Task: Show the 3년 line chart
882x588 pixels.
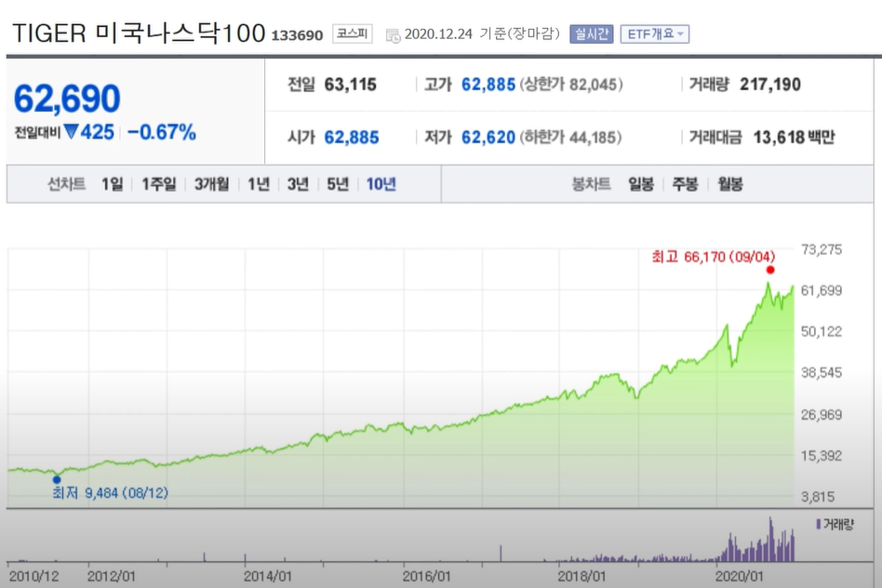Action: (x=298, y=184)
